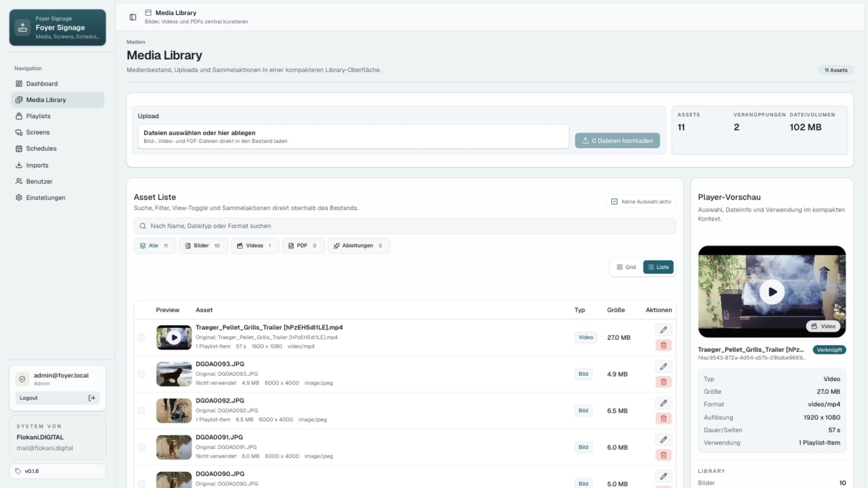
Task: Filter assets by PDF
Action: click(303, 246)
